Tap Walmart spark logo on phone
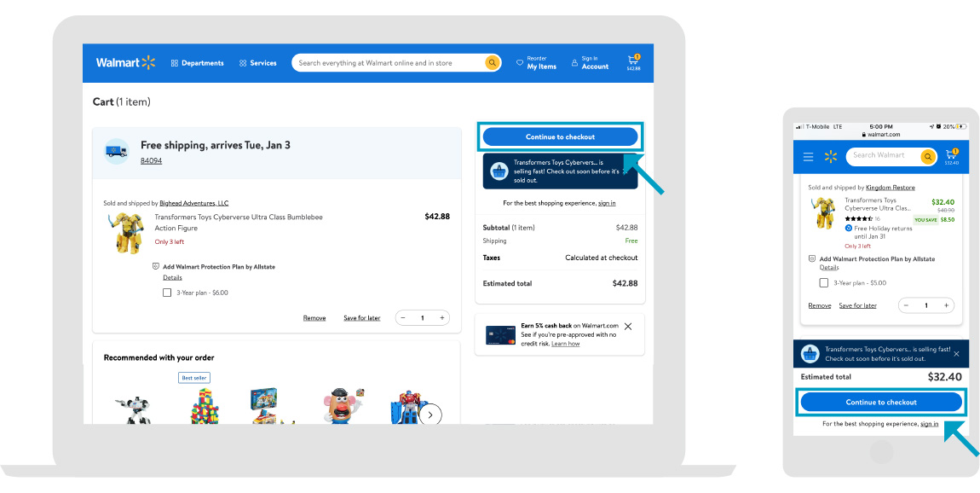The height and width of the screenshot is (493, 980). 830,156
